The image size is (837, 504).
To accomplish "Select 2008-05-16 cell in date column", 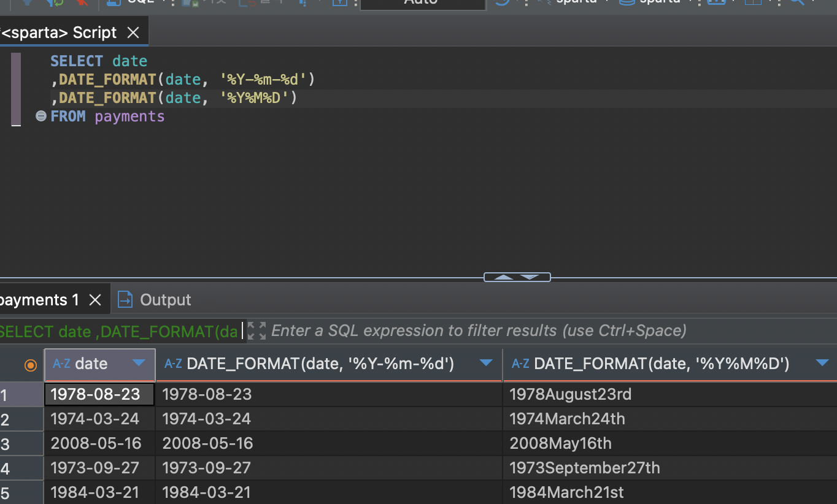I will pos(99,443).
